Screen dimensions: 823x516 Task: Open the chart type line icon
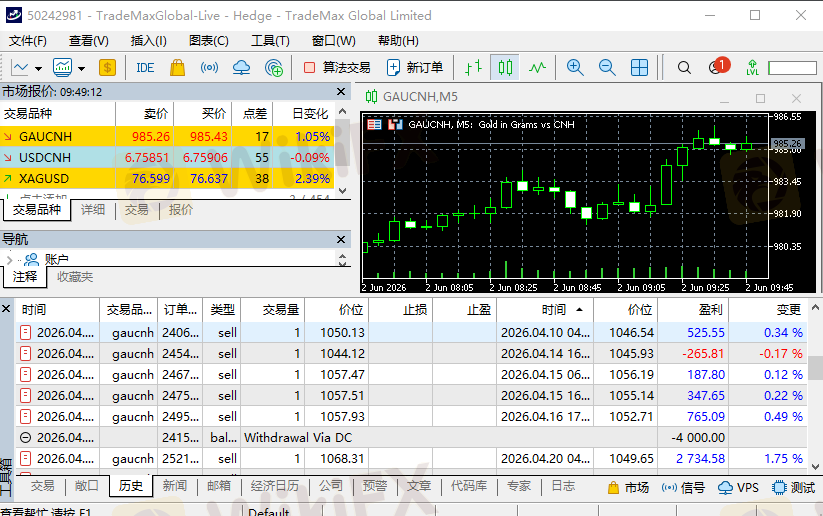(x=20, y=68)
